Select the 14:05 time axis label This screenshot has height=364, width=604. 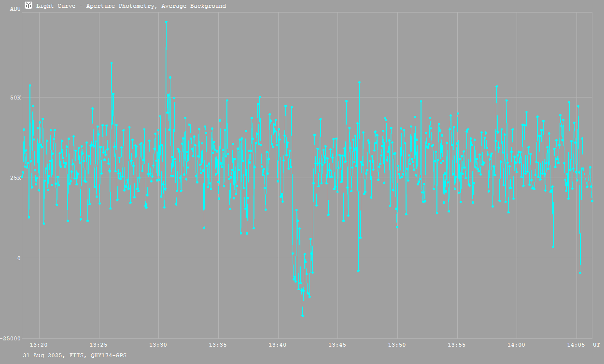pyautogui.click(x=576, y=345)
